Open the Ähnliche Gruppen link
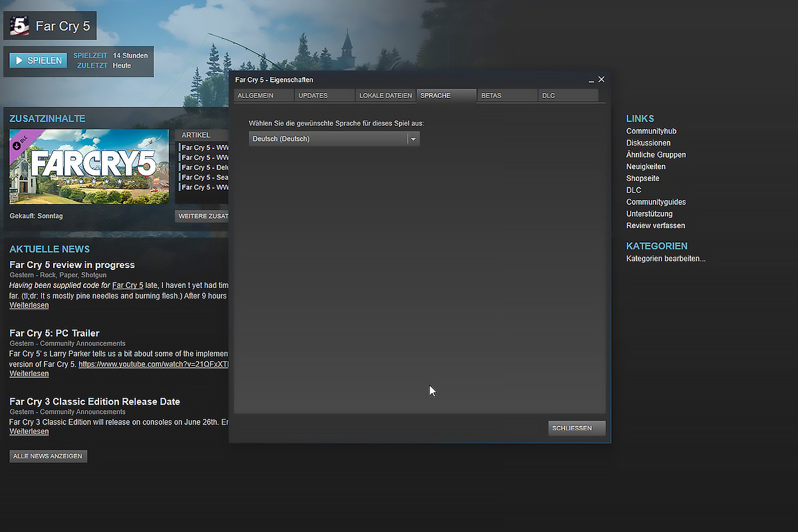This screenshot has width=798, height=532. pos(656,155)
